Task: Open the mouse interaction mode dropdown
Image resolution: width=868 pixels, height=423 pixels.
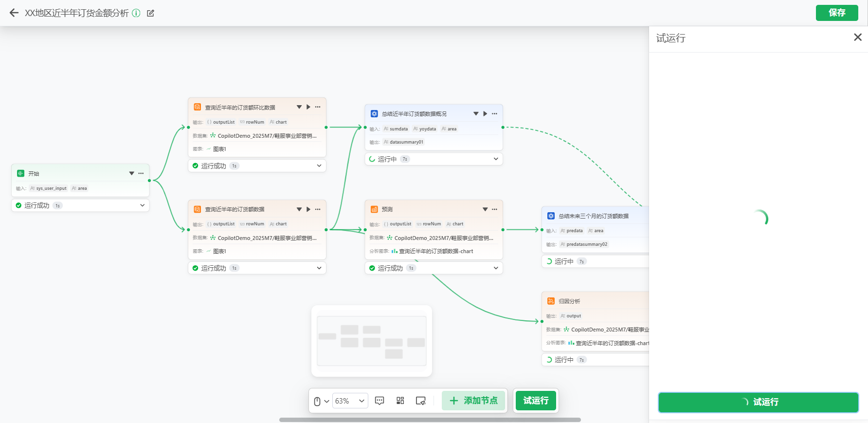Action: pos(321,401)
